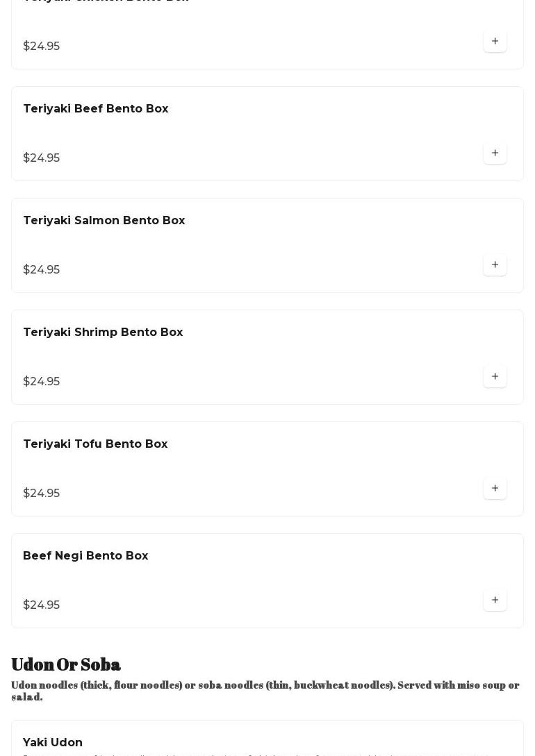Add Teriyaki Beef Bento Box with plus icon

[x=495, y=153]
